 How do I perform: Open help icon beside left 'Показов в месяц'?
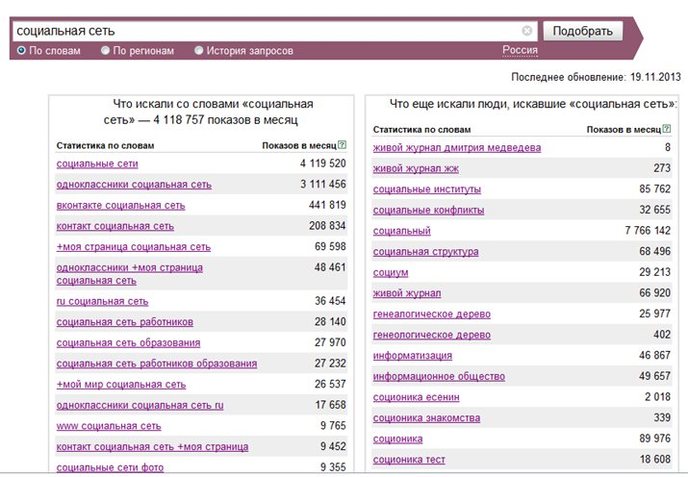tap(342, 145)
